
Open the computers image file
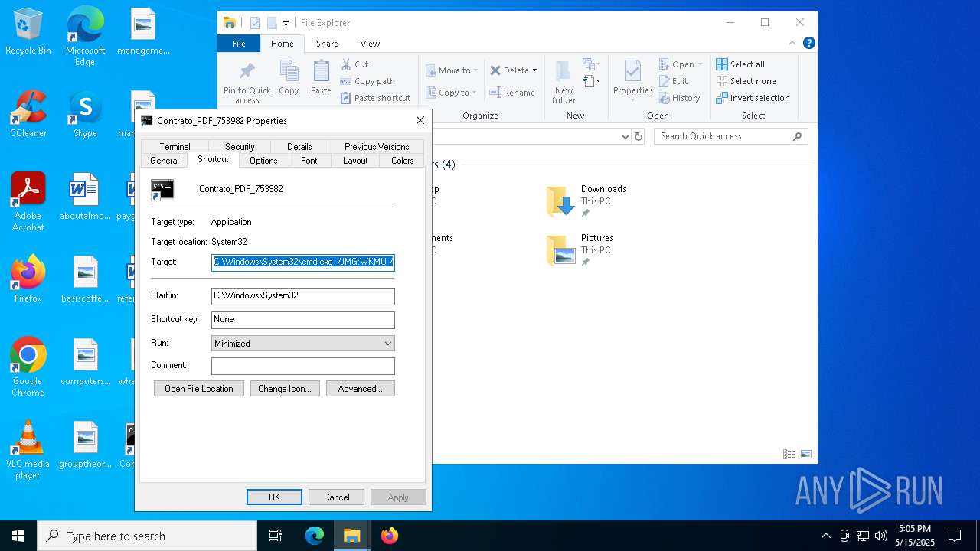[85, 362]
